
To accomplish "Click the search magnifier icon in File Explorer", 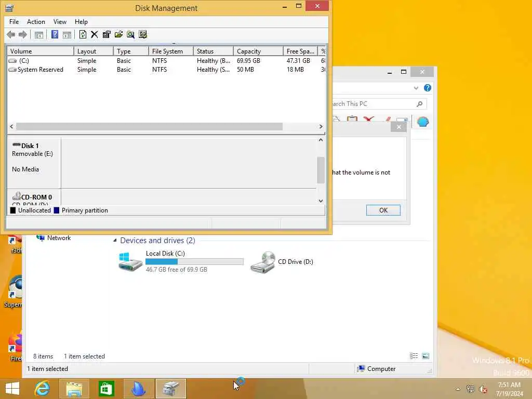I will [420, 104].
